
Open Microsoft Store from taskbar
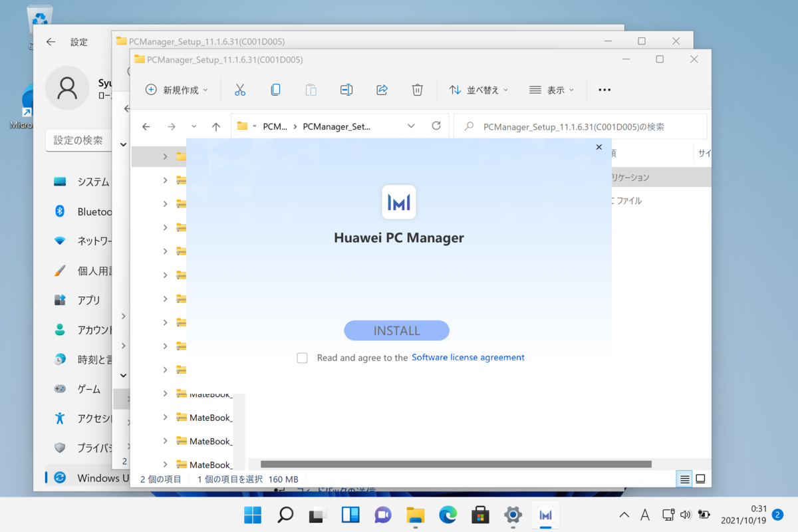coord(480,515)
